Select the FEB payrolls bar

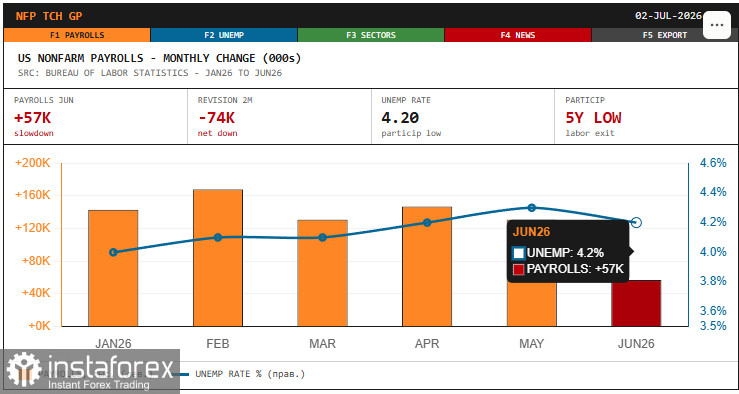pos(218,258)
